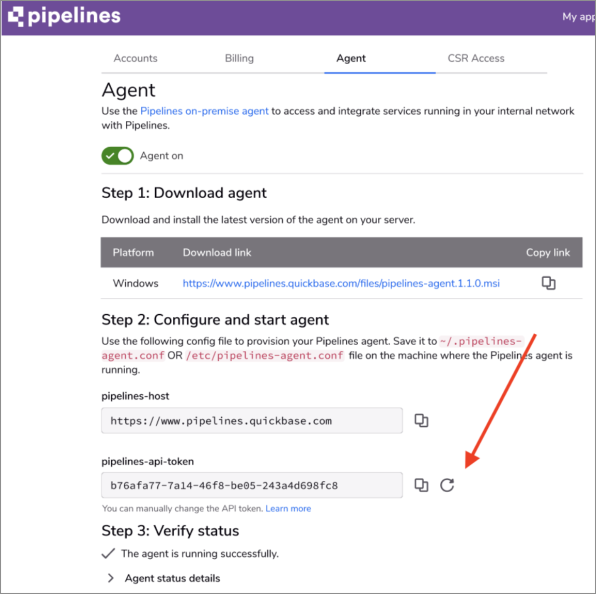Open the My apps menu
The height and width of the screenshot is (594, 596).
[x=579, y=17]
